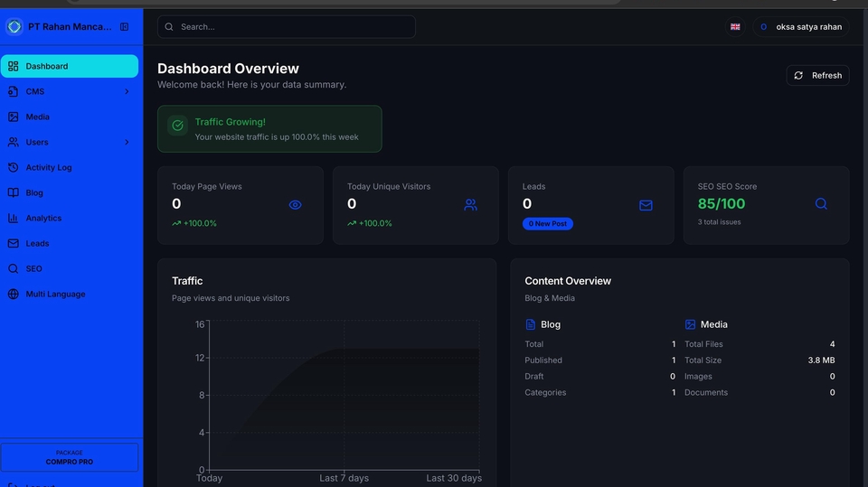Click the search magnifier icon in search bar
Screen dimensions: 868x487
169,26
